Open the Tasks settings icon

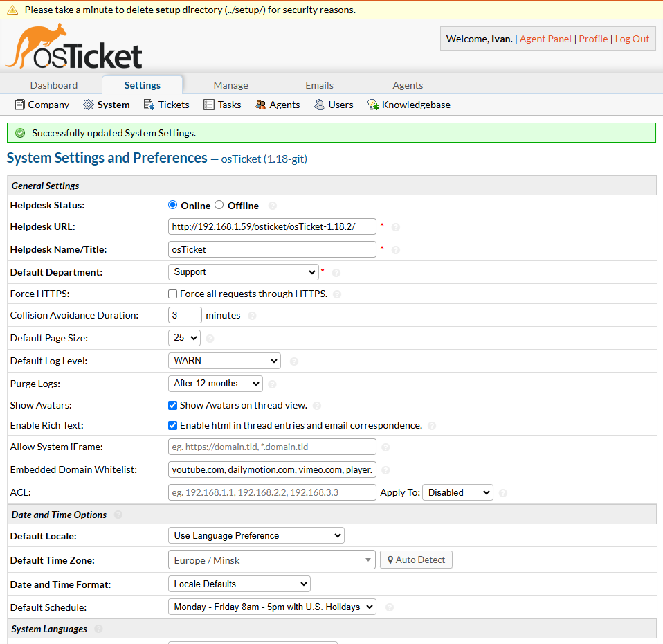tap(208, 105)
